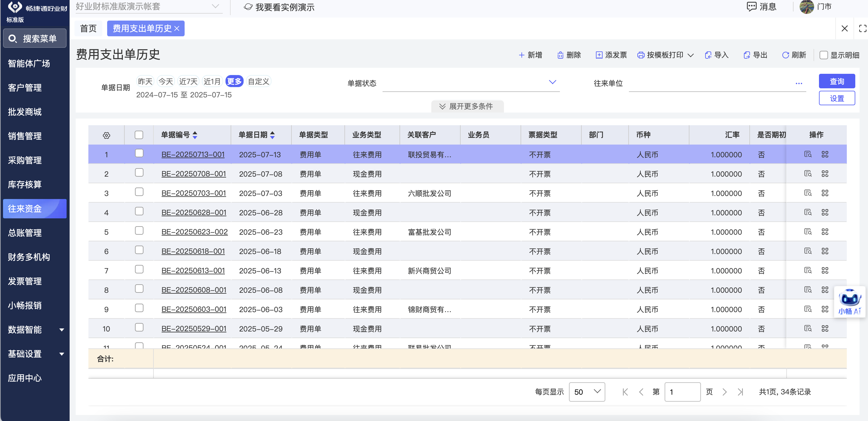Screen dimensions: 868x421
Task: Enable the 显示明细 checkbox
Action: 824,55
